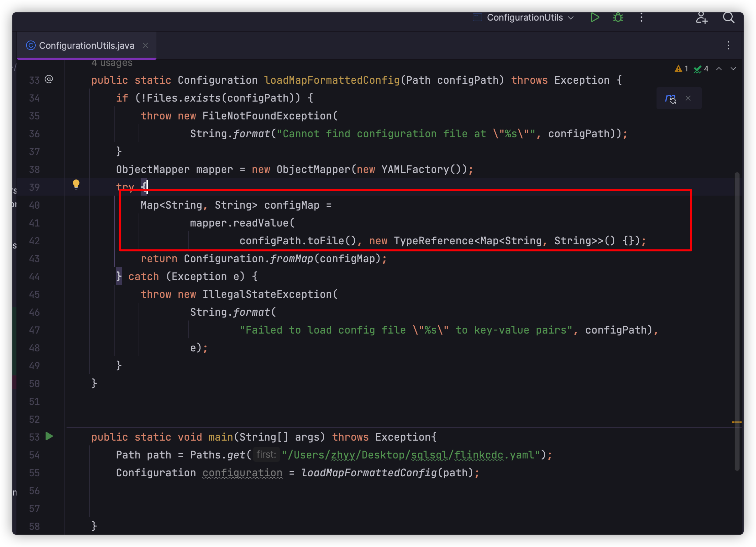Click 'mapper.readValue(' on line 41
756x547 pixels.
[x=242, y=223]
